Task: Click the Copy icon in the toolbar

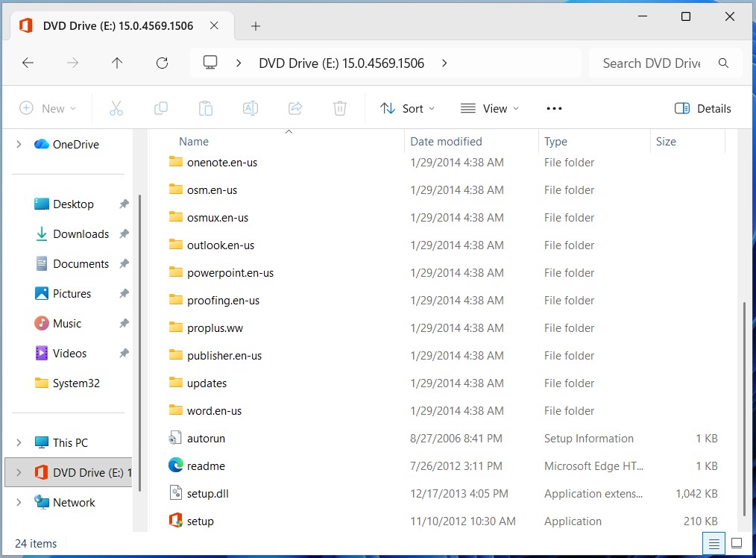Action: pyautogui.click(x=161, y=108)
